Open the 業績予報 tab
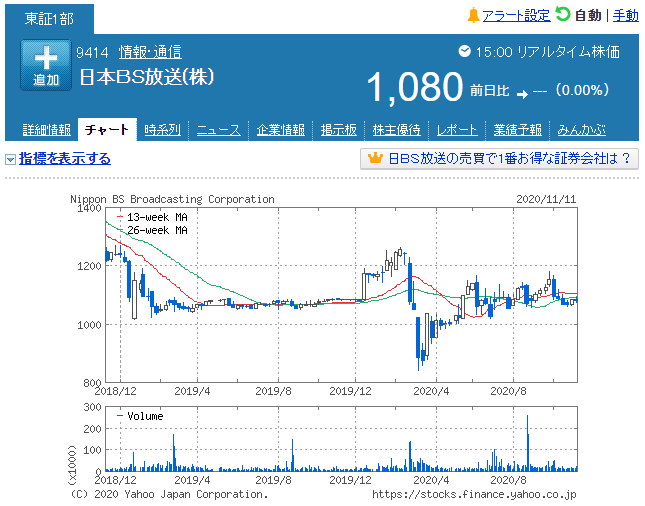 517,130
